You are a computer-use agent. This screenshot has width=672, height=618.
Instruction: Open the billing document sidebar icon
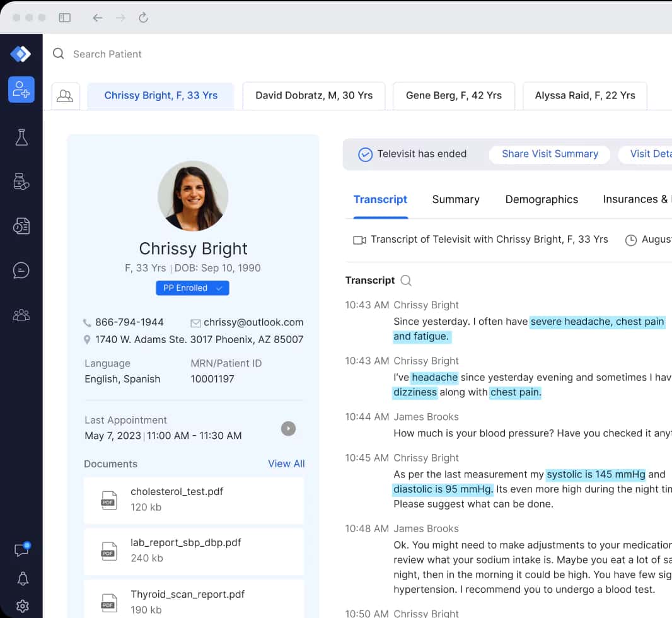21,226
